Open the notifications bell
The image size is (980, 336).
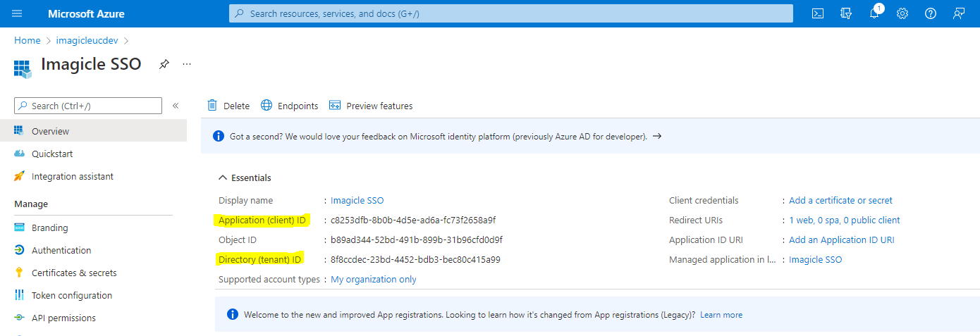(x=874, y=13)
